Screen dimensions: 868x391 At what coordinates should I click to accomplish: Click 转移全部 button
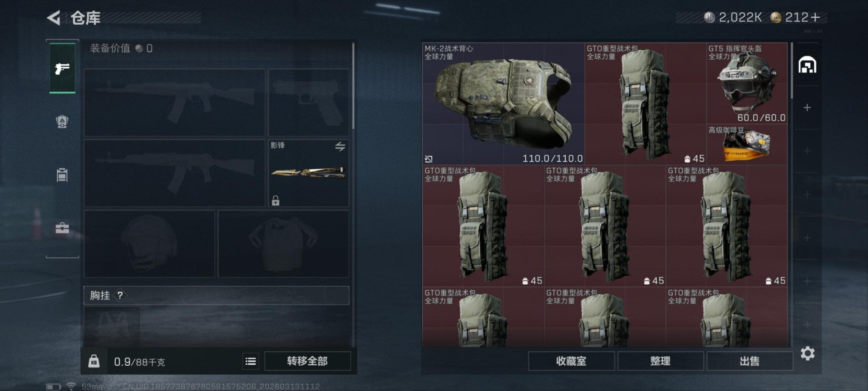pyautogui.click(x=307, y=361)
